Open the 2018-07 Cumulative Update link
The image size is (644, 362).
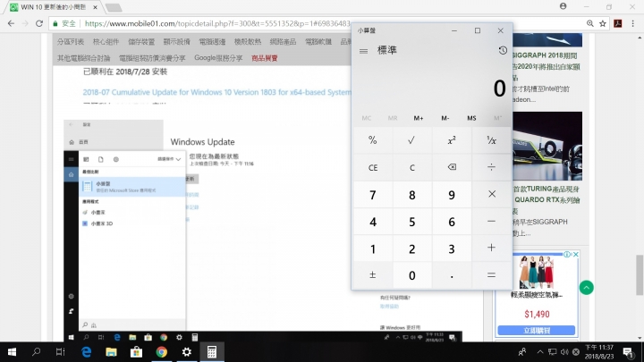point(216,92)
